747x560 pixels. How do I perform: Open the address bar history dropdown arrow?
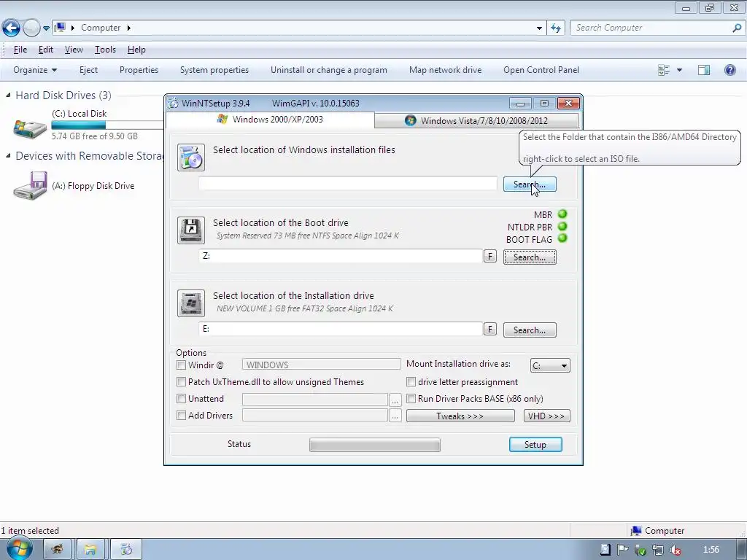point(539,28)
